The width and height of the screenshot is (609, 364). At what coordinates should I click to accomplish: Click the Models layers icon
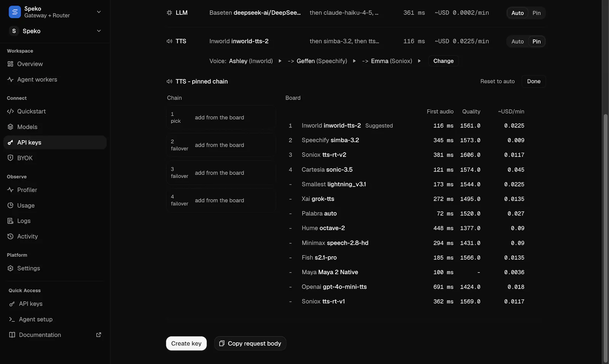click(10, 127)
